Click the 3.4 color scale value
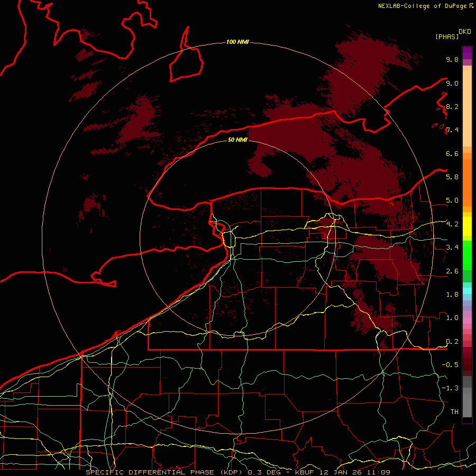The width and height of the screenshot is (476, 476). (452, 247)
